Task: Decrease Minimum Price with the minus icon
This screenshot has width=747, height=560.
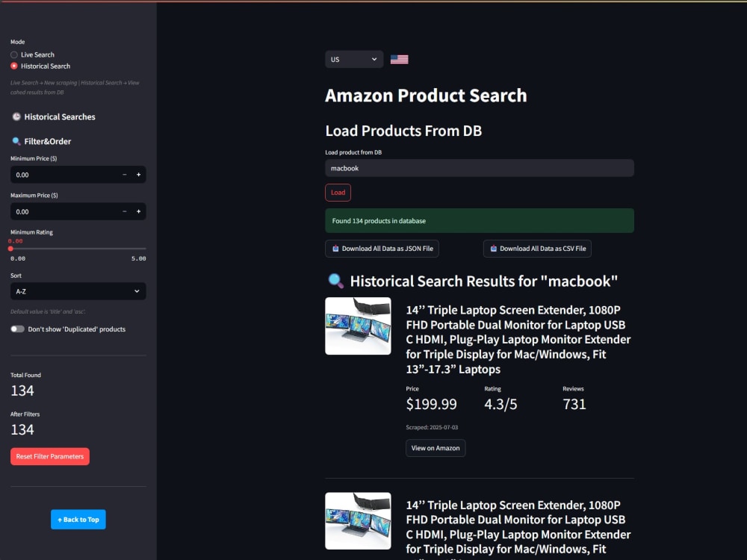Action: (x=124, y=175)
